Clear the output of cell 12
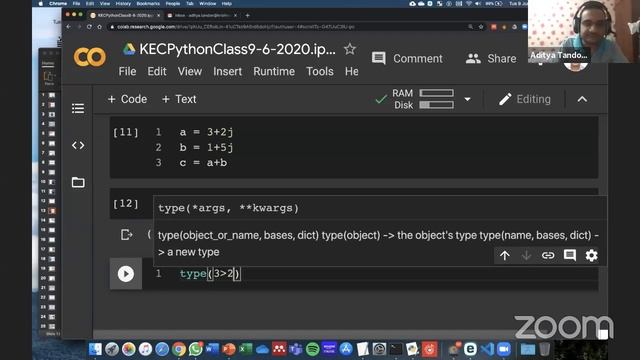 [x=127, y=235]
